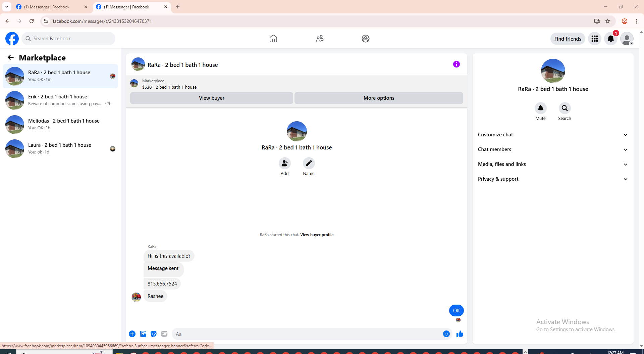The width and height of the screenshot is (644, 354).
Task: Focus the Aa message input box
Action: point(307,334)
